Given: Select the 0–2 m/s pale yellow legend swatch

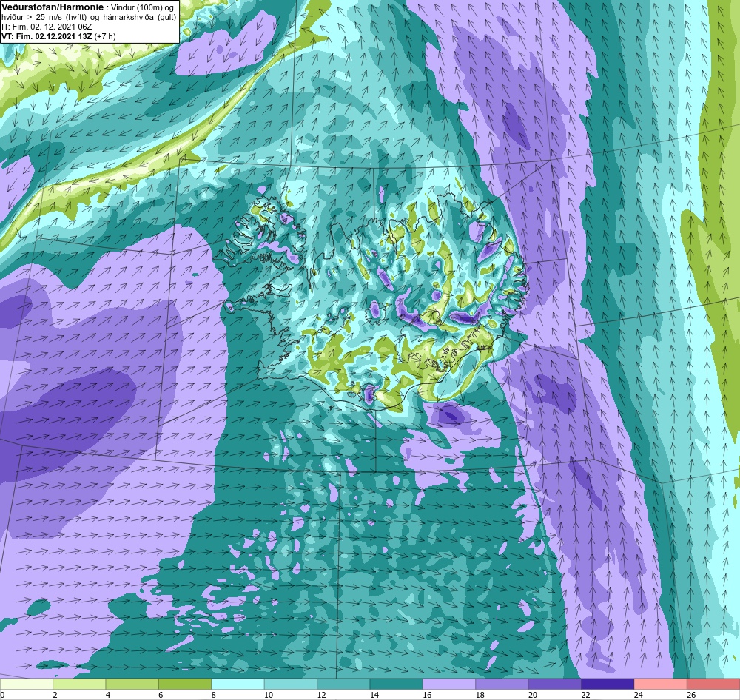Looking at the screenshot, I should [27, 684].
